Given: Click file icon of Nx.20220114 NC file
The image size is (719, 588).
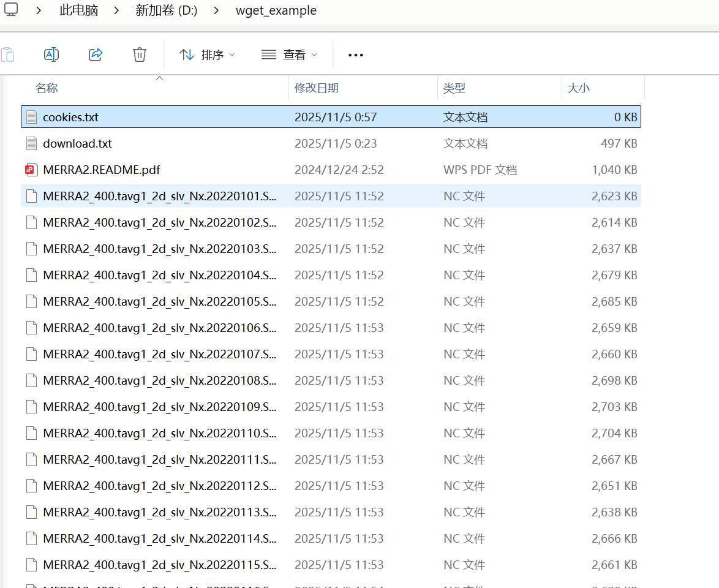Looking at the screenshot, I should [x=31, y=538].
